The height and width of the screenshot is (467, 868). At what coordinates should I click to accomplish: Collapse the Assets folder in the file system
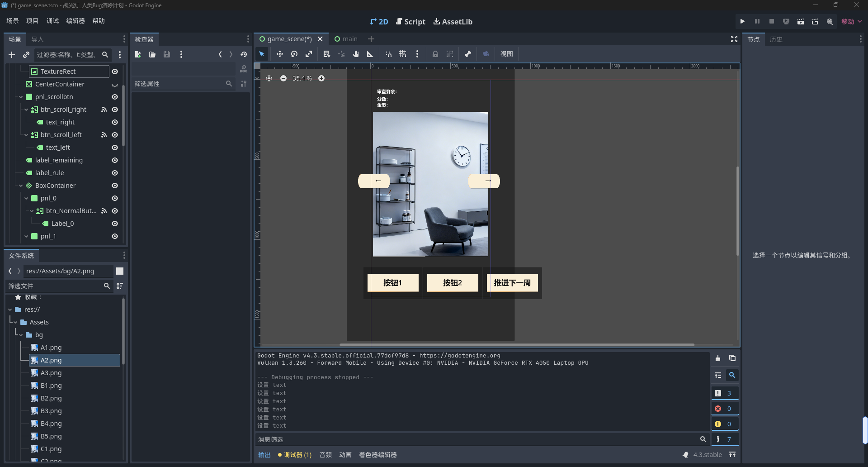16,322
